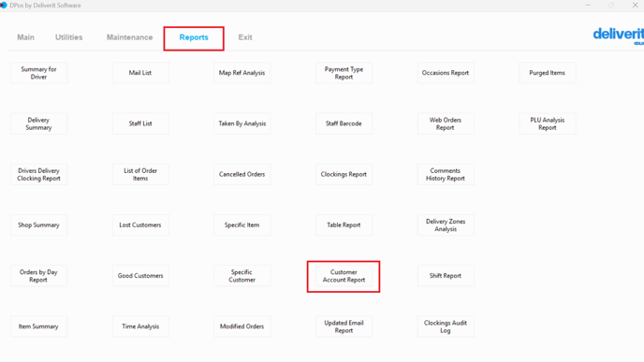Viewport: 644px width, 362px height.
Task: Open the PLU Analysis Report
Action: pyautogui.click(x=548, y=123)
